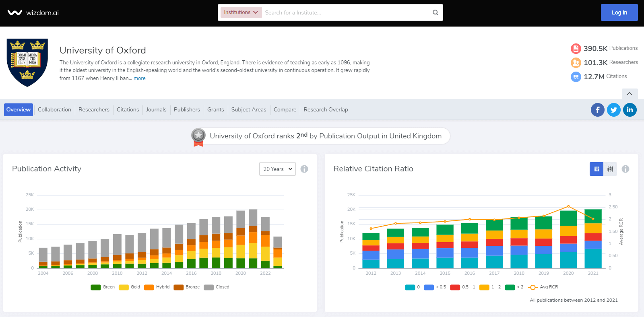Select the Overview tab
Image resolution: width=644 pixels, height=317 pixels.
19,110
